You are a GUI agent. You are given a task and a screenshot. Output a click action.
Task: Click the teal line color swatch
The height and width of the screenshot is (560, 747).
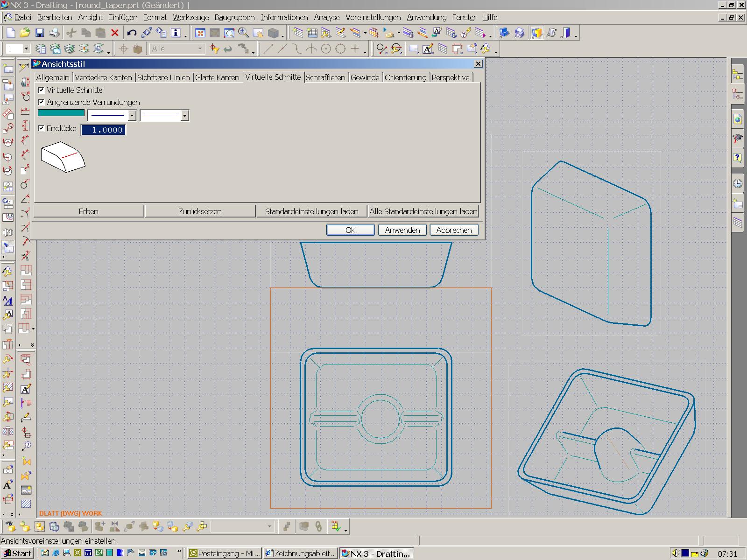click(61, 113)
